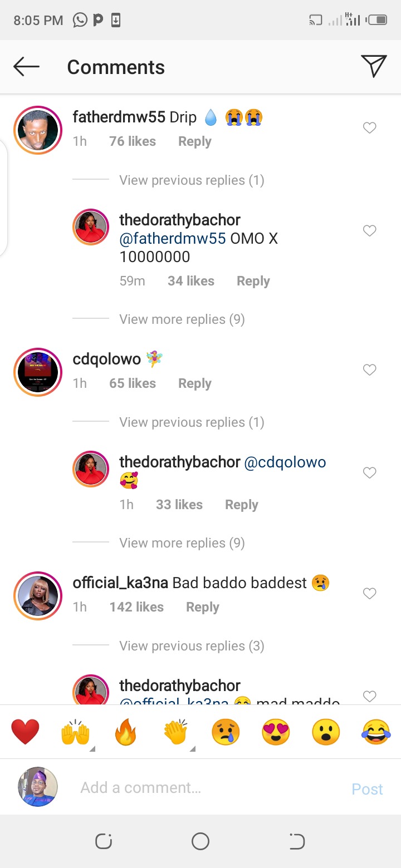Show previous replies (3) under official_ka3na

coord(192,646)
